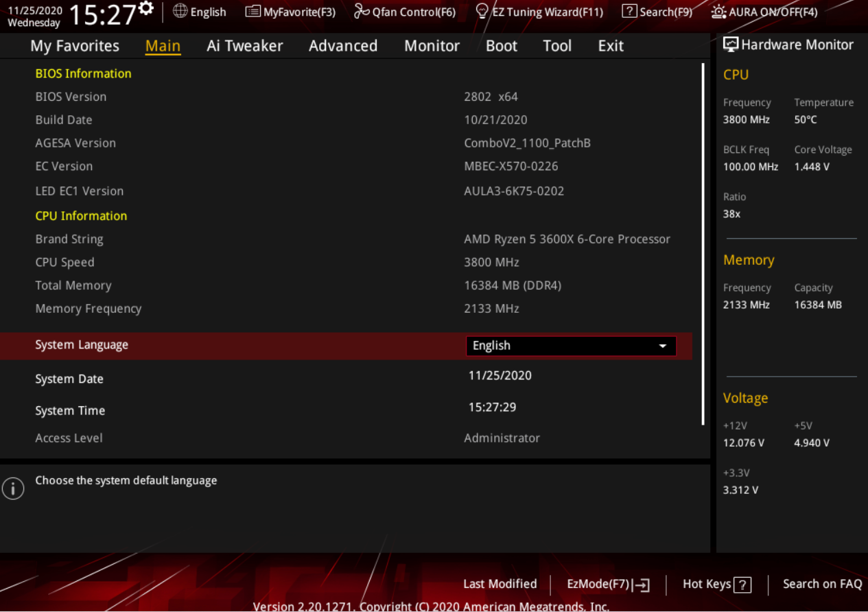The height and width of the screenshot is (612, 868).
Task: Click the +3.3V voltage reading 3.312 V
Action: coord(741,491)
